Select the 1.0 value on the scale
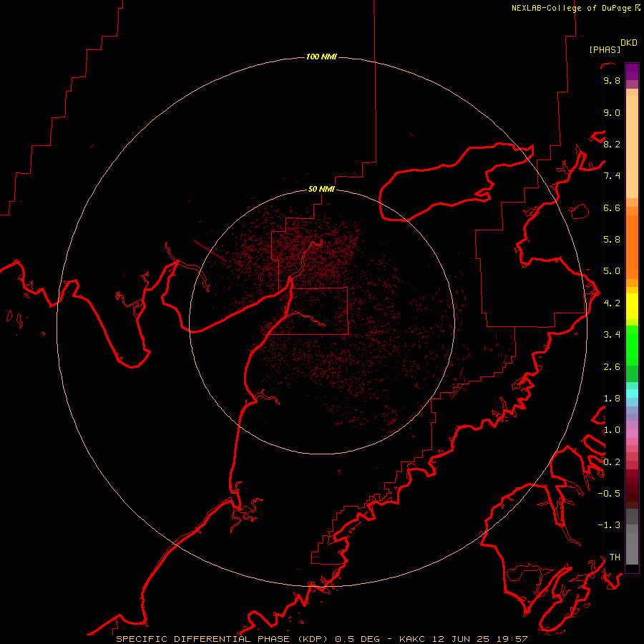Image resolution: width=644 pixels, height=644 pixels. pos(612,430)
